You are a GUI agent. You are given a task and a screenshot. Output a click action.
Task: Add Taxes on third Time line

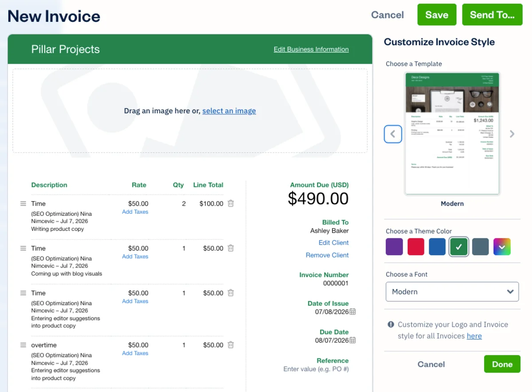pyautogui.click(x=135, y=301)
